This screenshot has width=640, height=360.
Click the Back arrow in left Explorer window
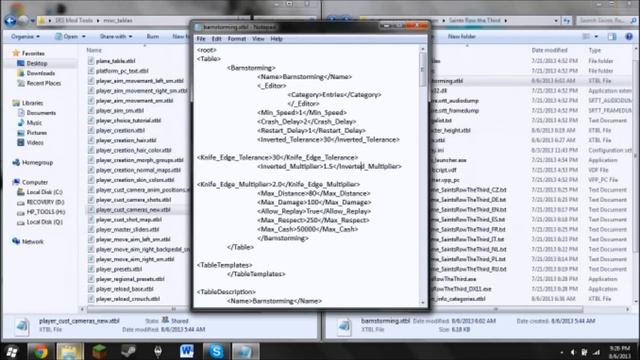tap(10, 20)
